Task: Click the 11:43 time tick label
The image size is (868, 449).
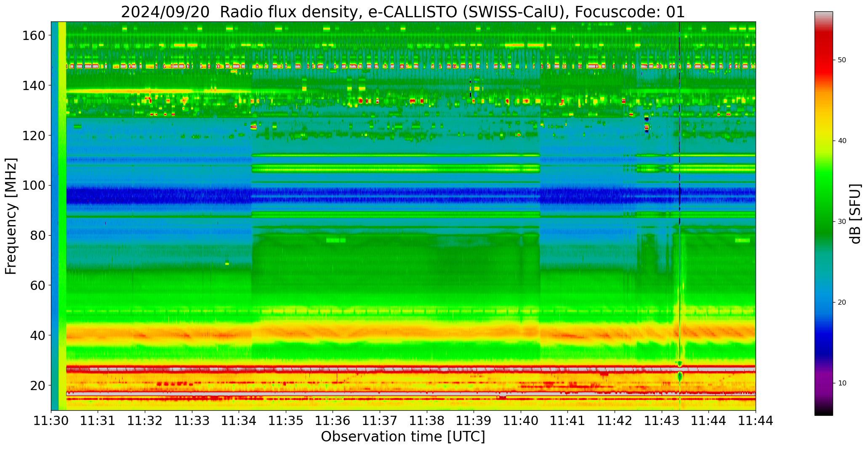Action: point(662,420)
